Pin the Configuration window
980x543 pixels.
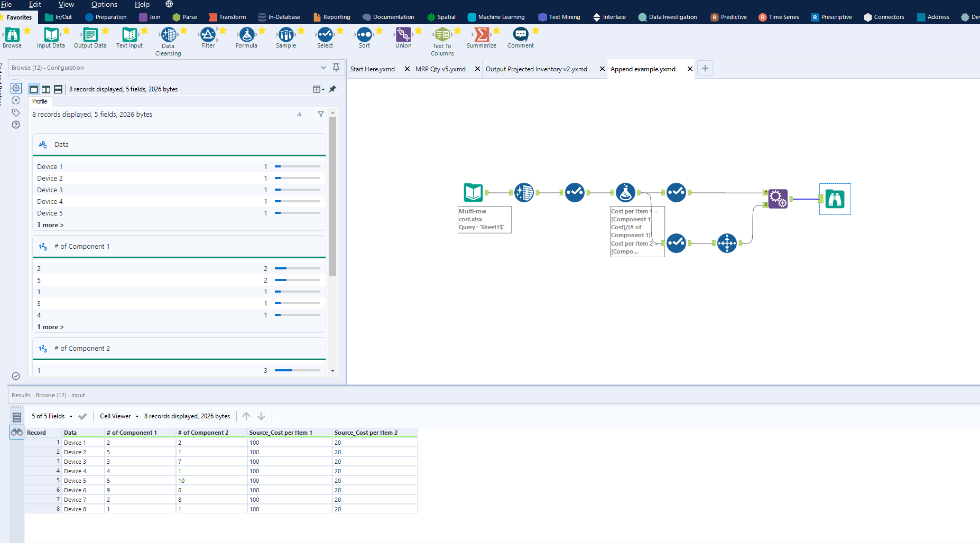point(336,68)
